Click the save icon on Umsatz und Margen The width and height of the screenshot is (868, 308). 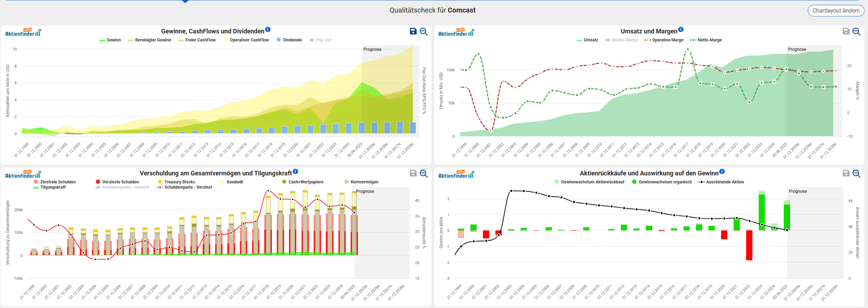[846, 31]
